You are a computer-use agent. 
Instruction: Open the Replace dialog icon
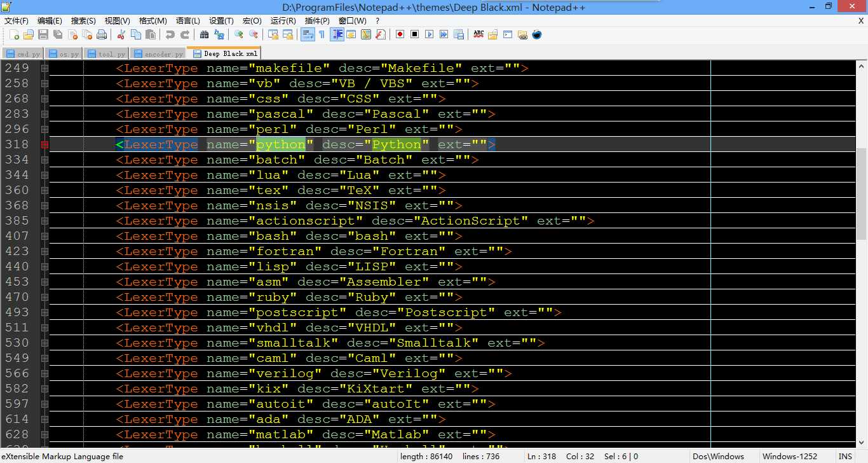(x=219, y=34)
